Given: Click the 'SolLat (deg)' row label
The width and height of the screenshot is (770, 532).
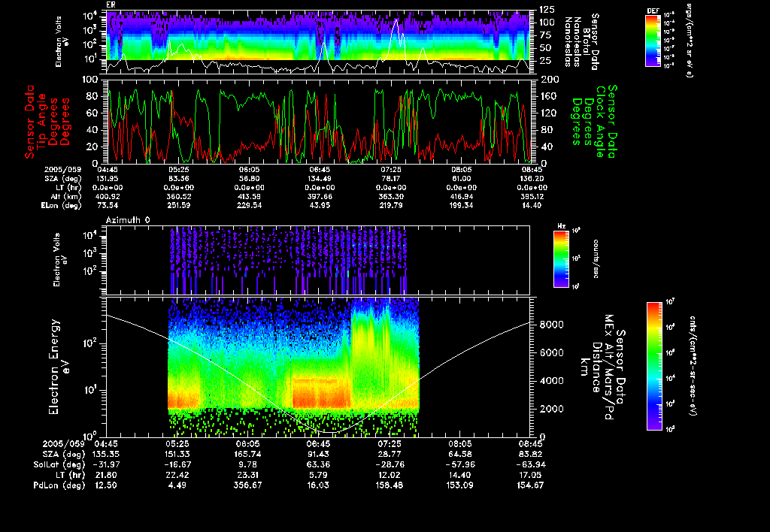Looking at the screenshot, I should click(x=59, y=465).
